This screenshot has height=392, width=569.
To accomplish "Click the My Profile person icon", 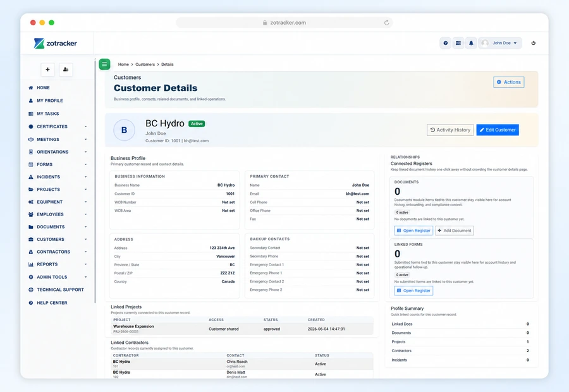I will click(31, 101).
